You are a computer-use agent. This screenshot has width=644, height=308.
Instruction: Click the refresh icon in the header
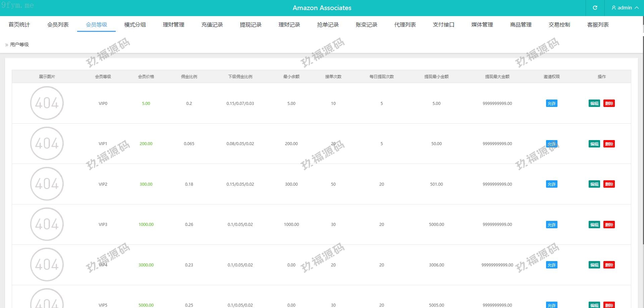click(x=595, y=8)
